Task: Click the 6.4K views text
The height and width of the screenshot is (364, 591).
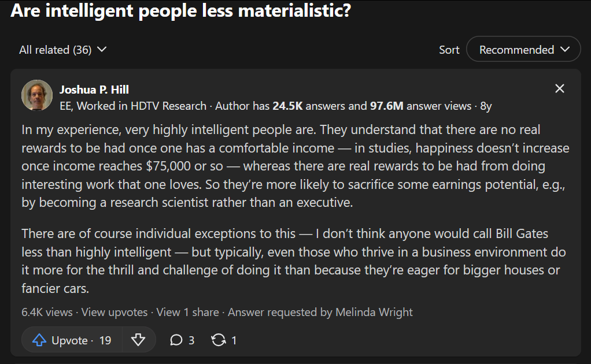Action: pos(47,312)
